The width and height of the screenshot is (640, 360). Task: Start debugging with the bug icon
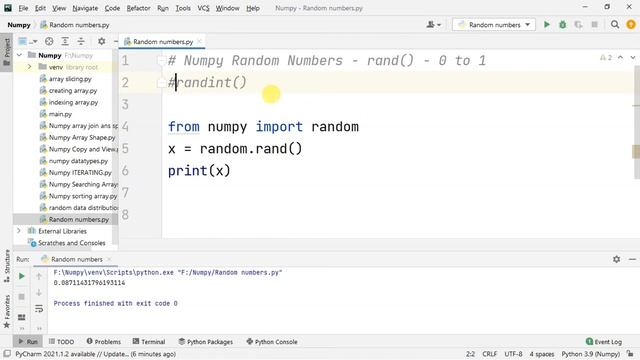click(562, 25)
